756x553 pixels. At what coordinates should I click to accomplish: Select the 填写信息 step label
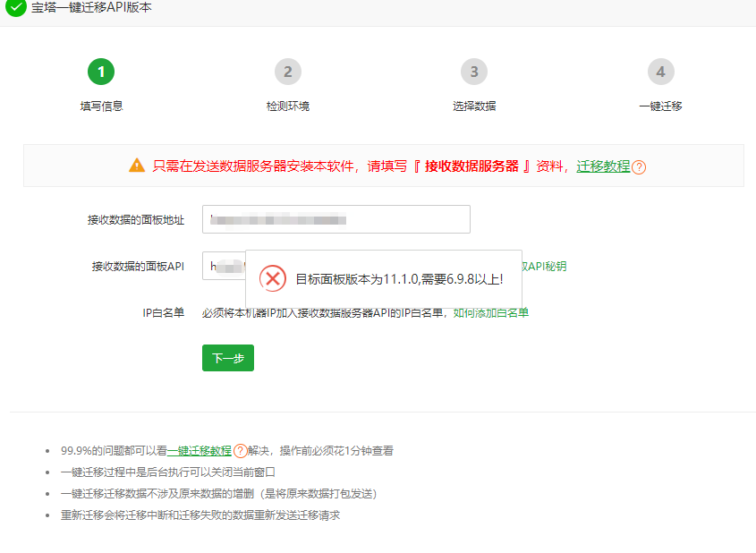click(101, 106)
